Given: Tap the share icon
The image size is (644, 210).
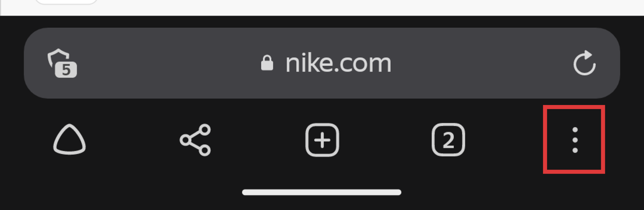Looking at the screenshot, I should (x=195, y=140).
